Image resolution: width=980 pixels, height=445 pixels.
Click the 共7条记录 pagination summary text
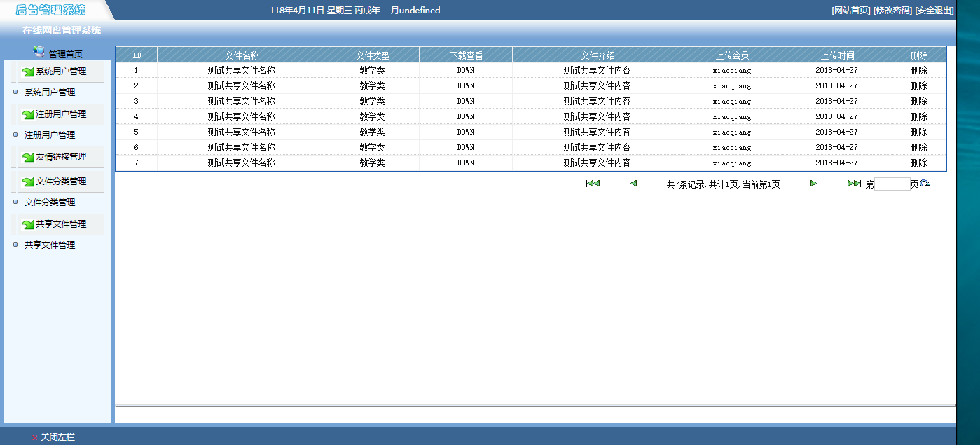(x=723, y=184)
